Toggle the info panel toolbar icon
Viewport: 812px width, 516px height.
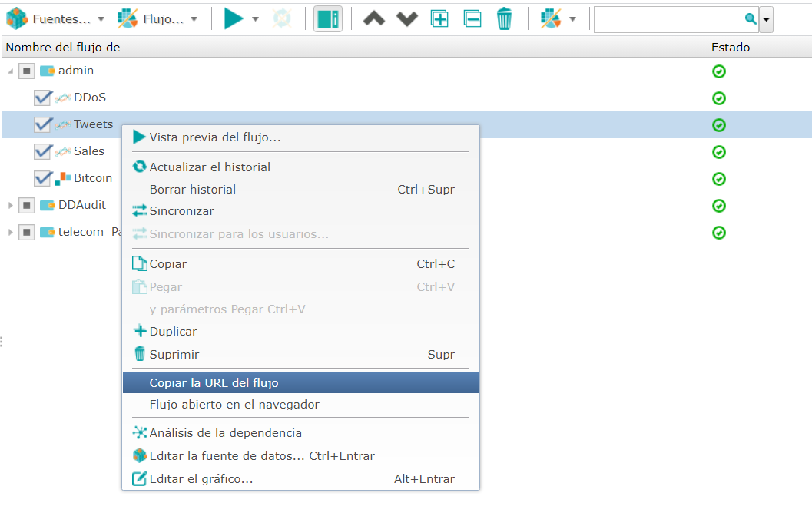click(328, 18)
